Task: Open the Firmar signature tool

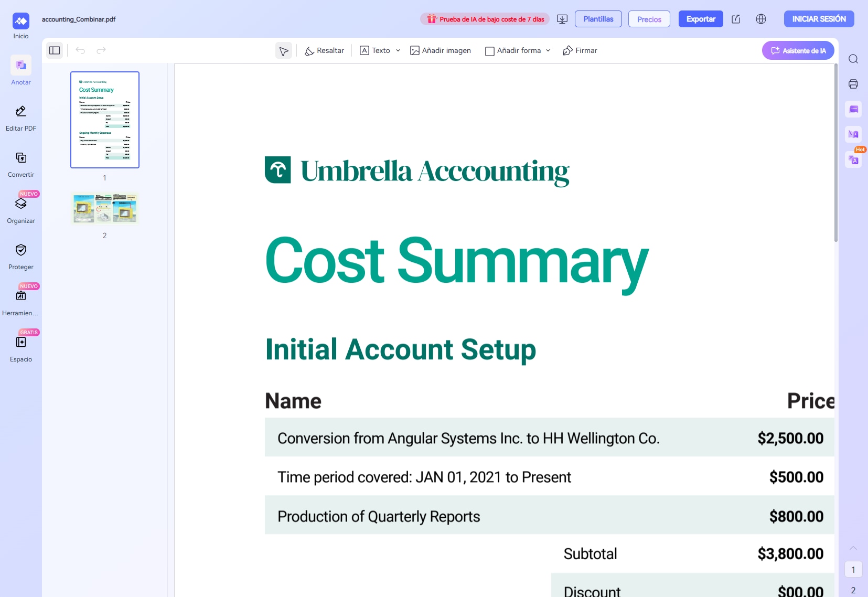Action: 580,51
